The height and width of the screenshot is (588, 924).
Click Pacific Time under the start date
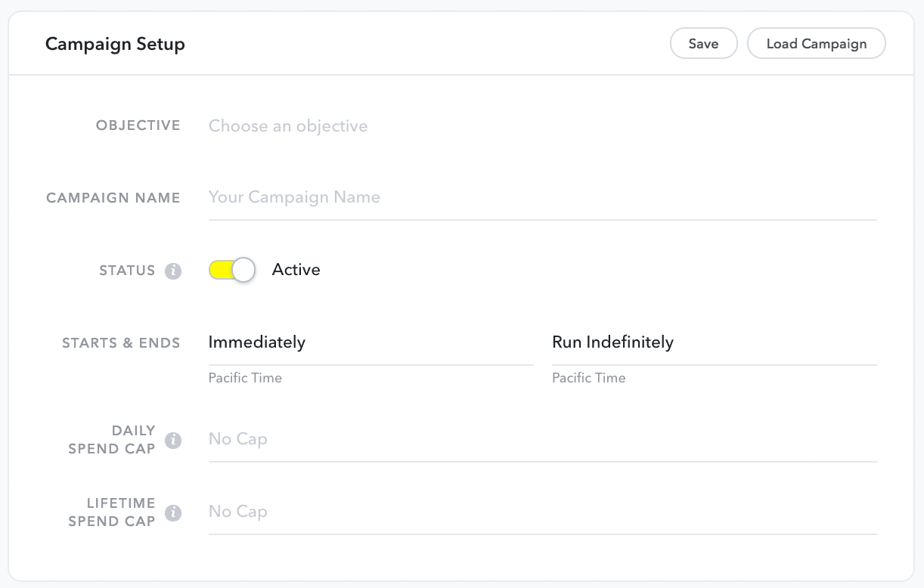(x=245, y=378)
